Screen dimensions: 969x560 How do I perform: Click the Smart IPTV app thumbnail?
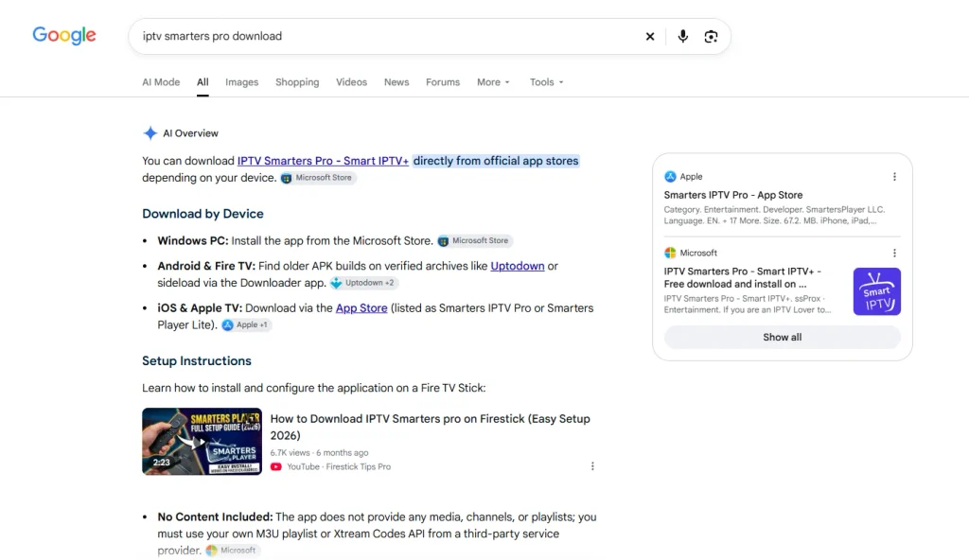click(x=877, y=291)
